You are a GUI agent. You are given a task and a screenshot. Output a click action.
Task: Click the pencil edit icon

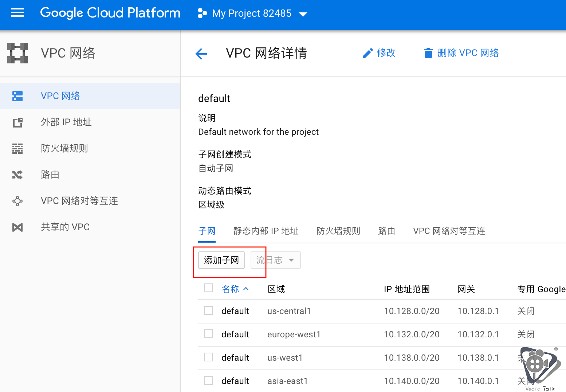367,53
